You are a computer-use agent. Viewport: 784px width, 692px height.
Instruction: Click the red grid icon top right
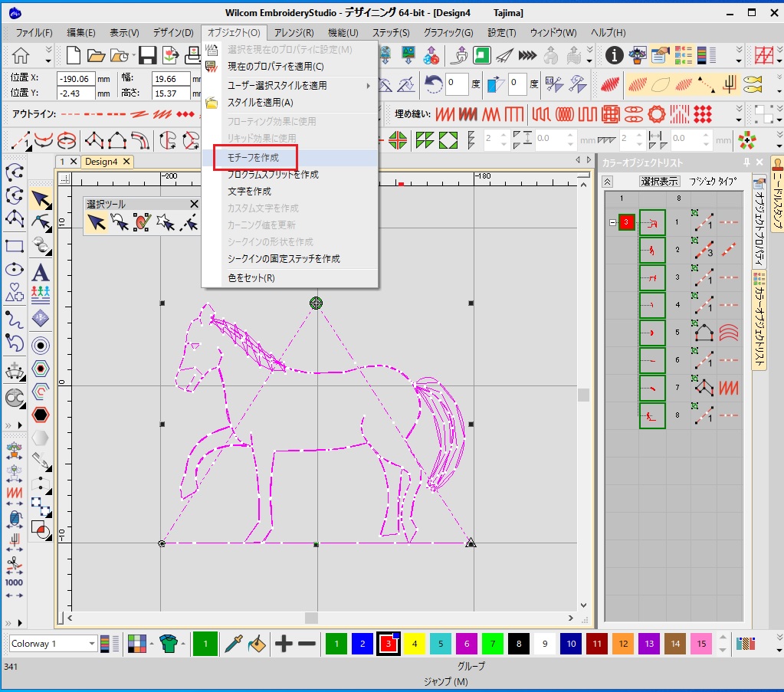(x=764, y=55)
